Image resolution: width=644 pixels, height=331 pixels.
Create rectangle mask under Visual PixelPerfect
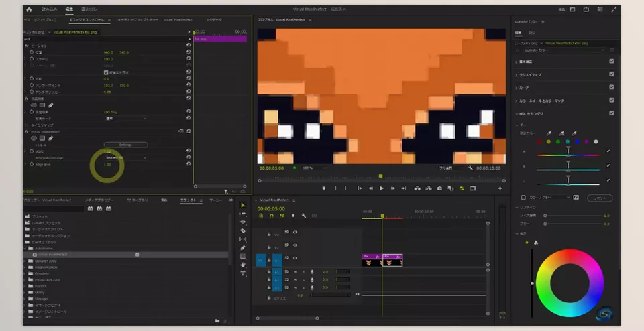tap(42, 138)
